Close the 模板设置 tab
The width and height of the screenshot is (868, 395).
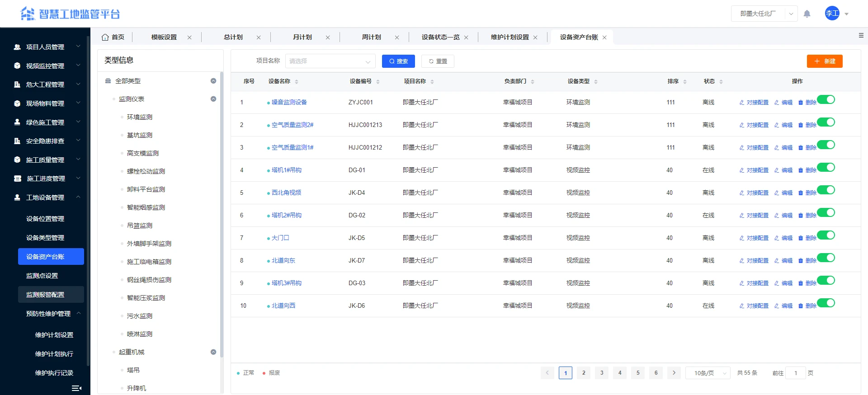(x=189, y=38)
